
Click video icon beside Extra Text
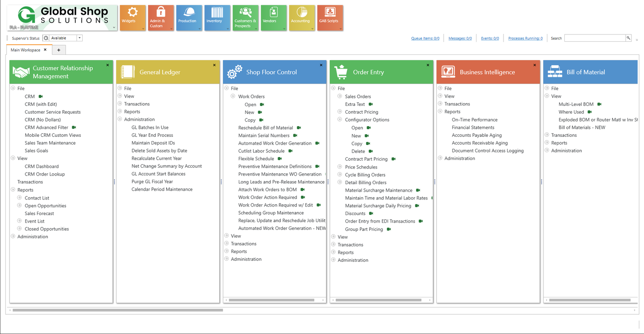click(x=371, y=105)
